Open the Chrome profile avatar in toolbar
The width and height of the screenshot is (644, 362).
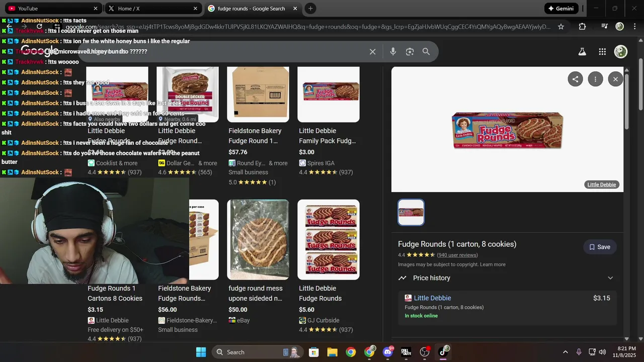pos(620,27)
